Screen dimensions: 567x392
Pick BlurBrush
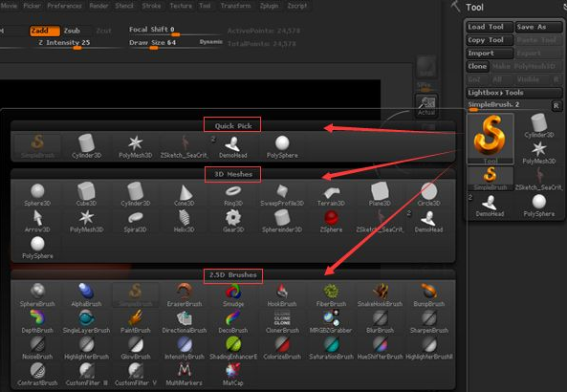coord(380,321)
